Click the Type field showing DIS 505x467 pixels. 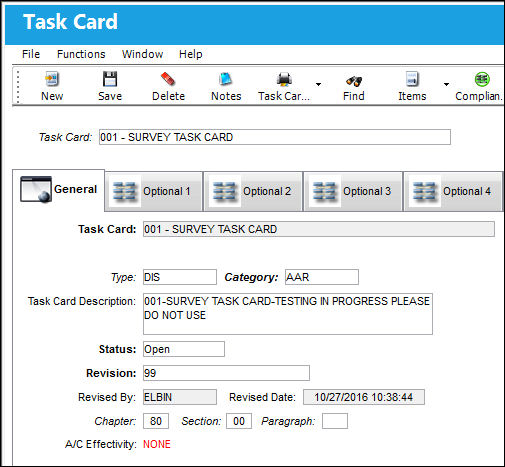pyautogui.click(x=180, y=277)
